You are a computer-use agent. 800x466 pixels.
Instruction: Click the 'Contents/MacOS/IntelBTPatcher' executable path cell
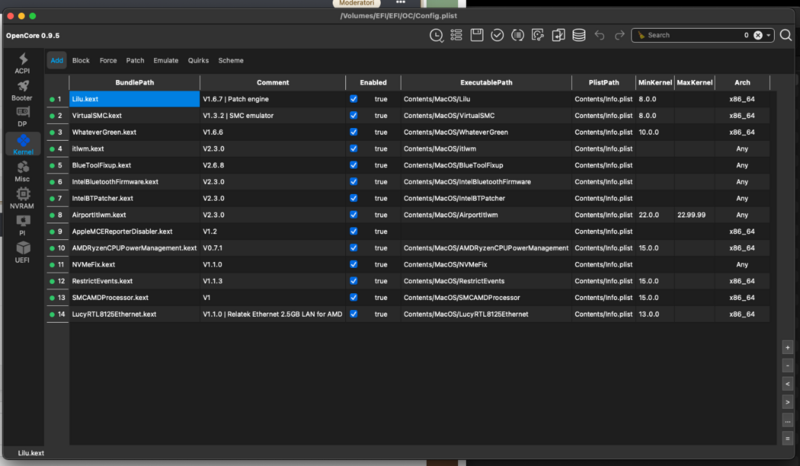point(486,198)
